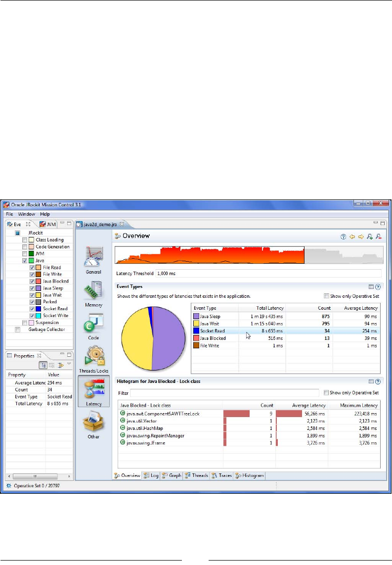Select the java.util.HashMap histogram row
Image resolution: width=392 pixels, height=565 pixels.
[249, 428]
